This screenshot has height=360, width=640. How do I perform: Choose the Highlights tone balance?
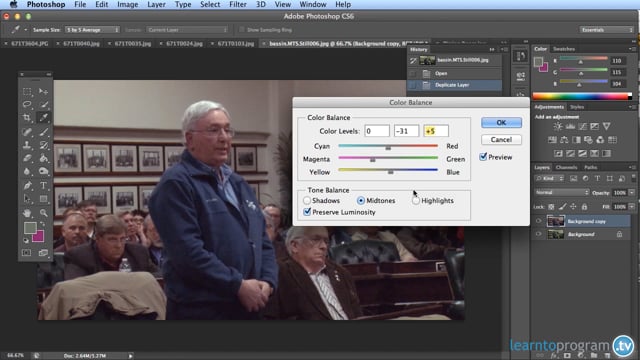click(x=416, y=200)
